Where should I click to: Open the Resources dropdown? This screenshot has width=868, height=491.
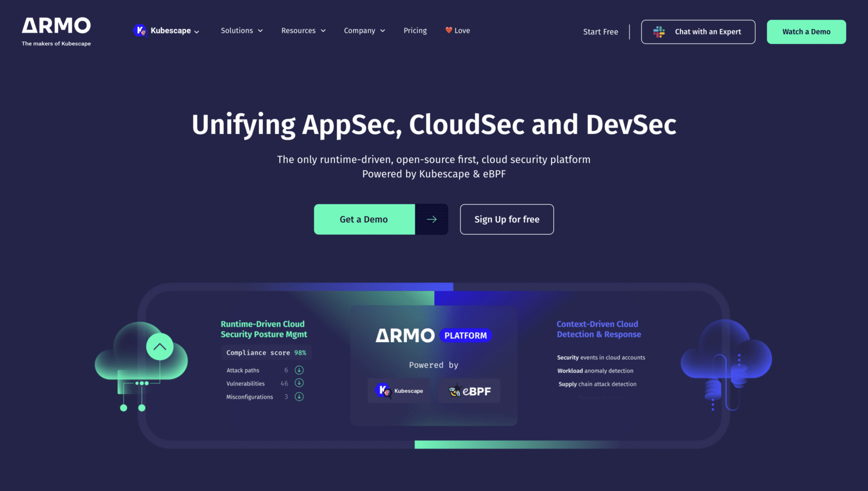pos(303,30)
